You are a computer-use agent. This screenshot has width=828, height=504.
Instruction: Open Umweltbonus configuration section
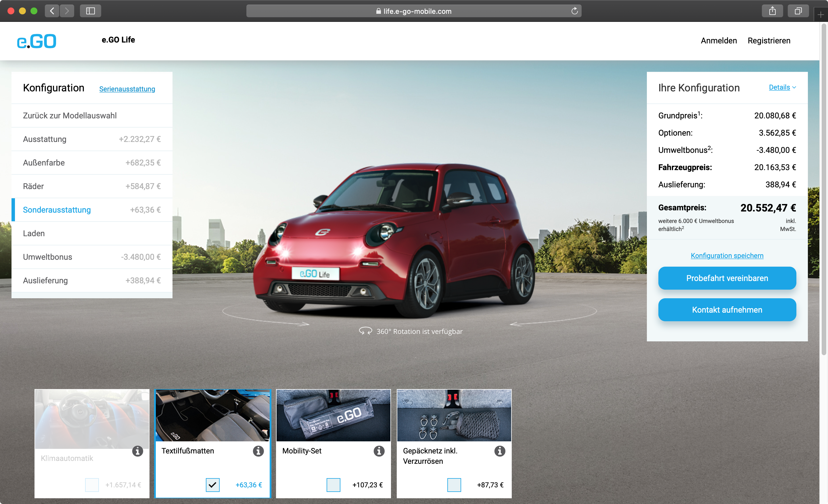(x=92, y=257)
